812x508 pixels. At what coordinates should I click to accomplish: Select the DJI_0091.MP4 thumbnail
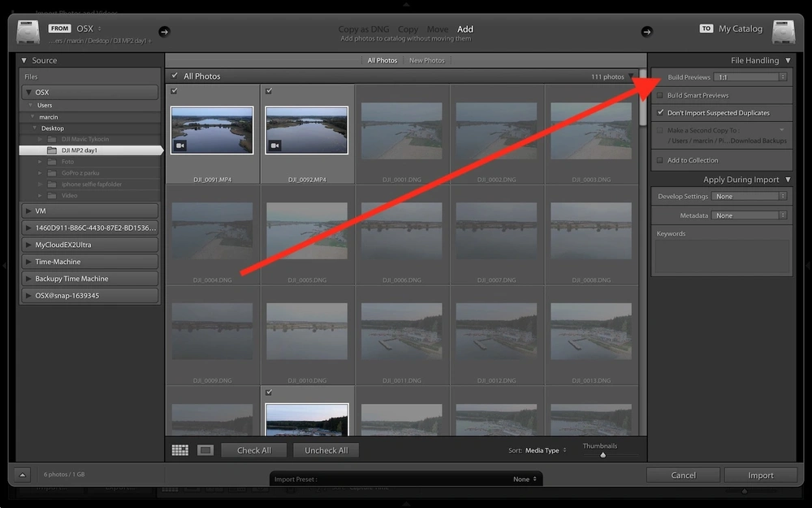coord(212,130)
